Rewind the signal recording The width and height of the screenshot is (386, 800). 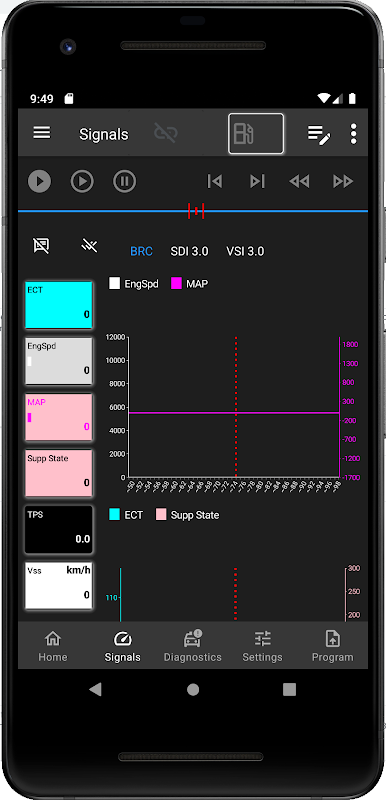(x=299, y=181)
